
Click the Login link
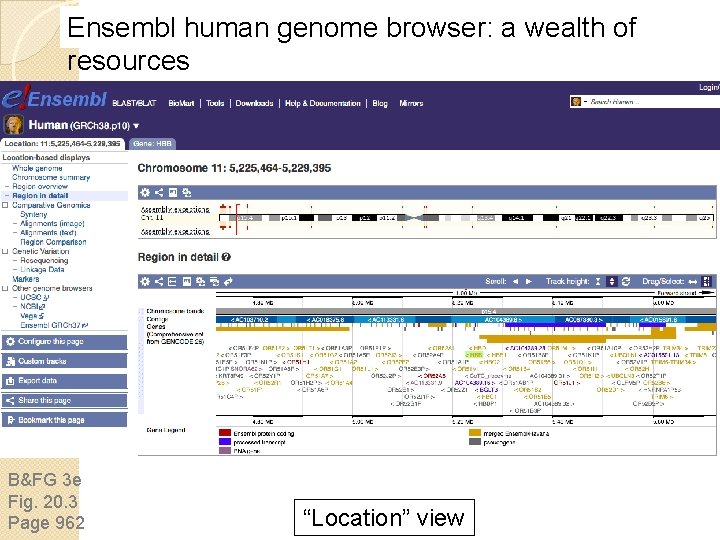pyautogui.click(x=709, y=87)
